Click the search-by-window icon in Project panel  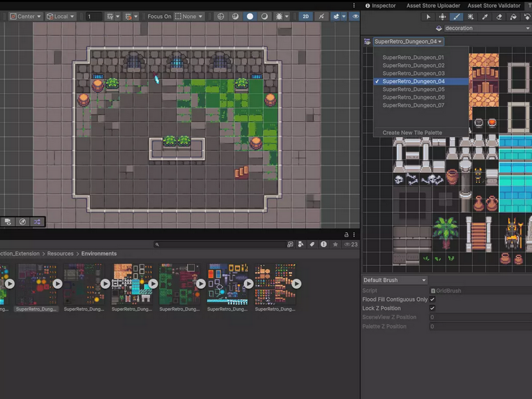[x=290, y=244]
